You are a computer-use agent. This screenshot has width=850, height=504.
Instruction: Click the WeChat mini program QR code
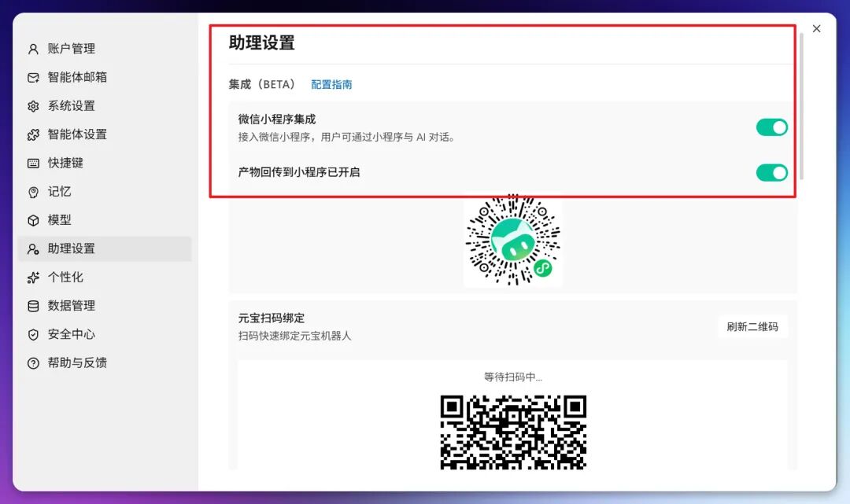513,241
